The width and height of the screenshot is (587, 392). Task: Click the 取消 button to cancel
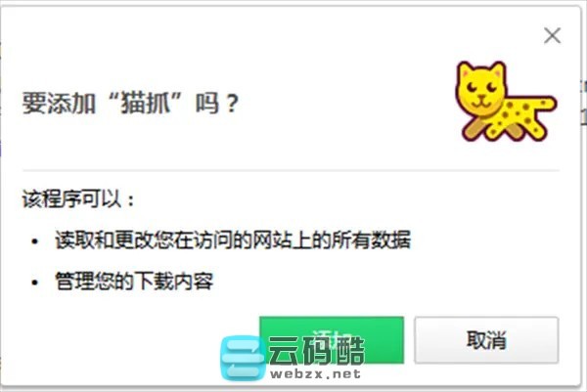point(486,339)
